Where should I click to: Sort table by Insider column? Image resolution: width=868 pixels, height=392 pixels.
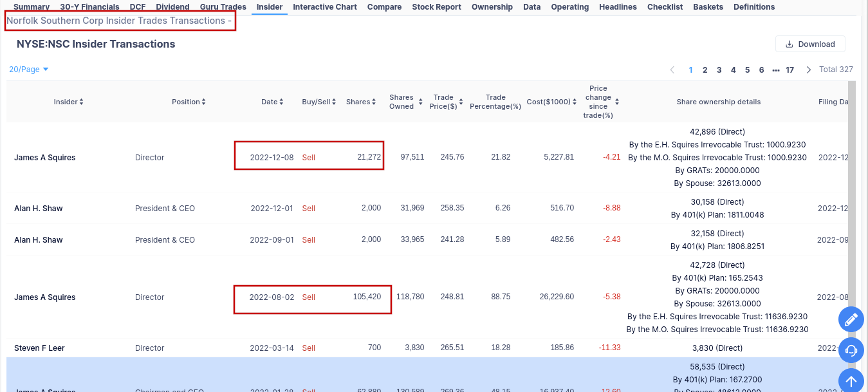click(x=68, y=102)
